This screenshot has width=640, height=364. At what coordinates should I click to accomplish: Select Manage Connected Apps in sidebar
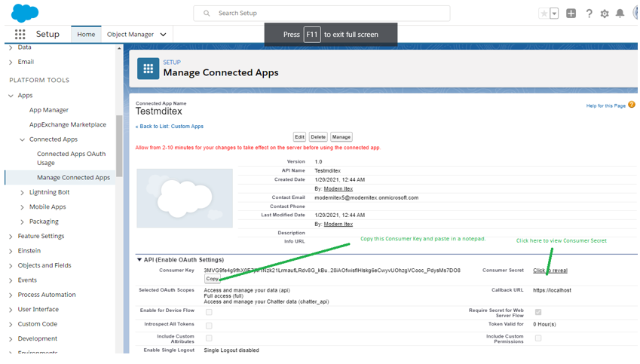[73, 178]
